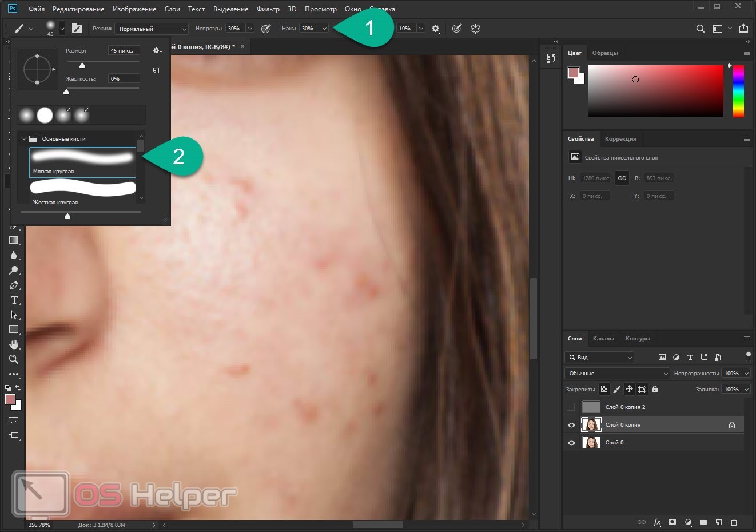Create new fill or adjustment layer
Viewport: 756px width, 532px height.
(688, 522)
